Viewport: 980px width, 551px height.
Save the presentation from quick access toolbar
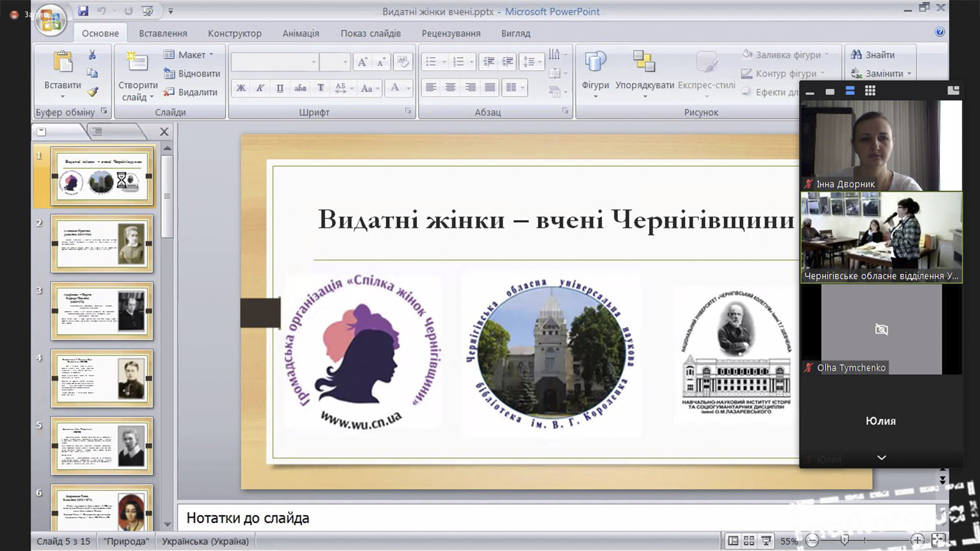point(83,11)
